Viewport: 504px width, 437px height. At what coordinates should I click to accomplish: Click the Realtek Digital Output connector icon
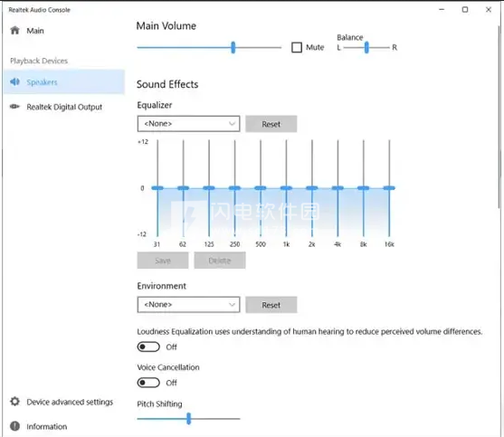click(x=14, y=107)
